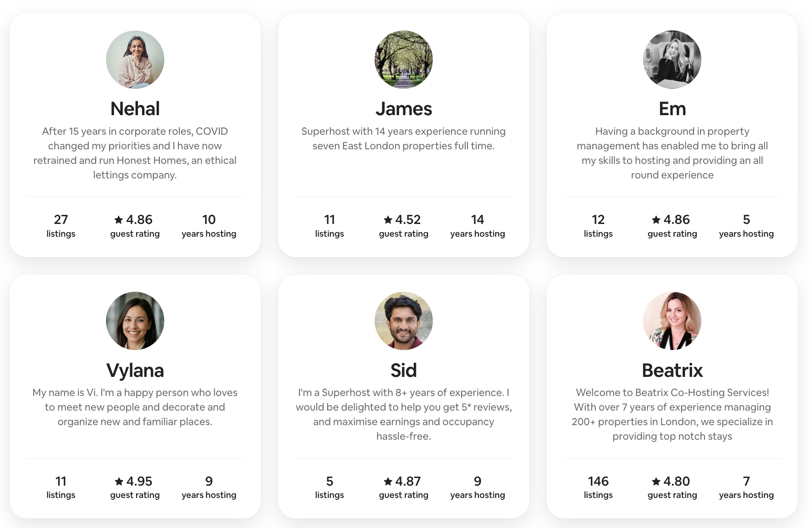Select the Vylana name heading
The width and height of the screenshot is (812, 528).
click(135, 370)
